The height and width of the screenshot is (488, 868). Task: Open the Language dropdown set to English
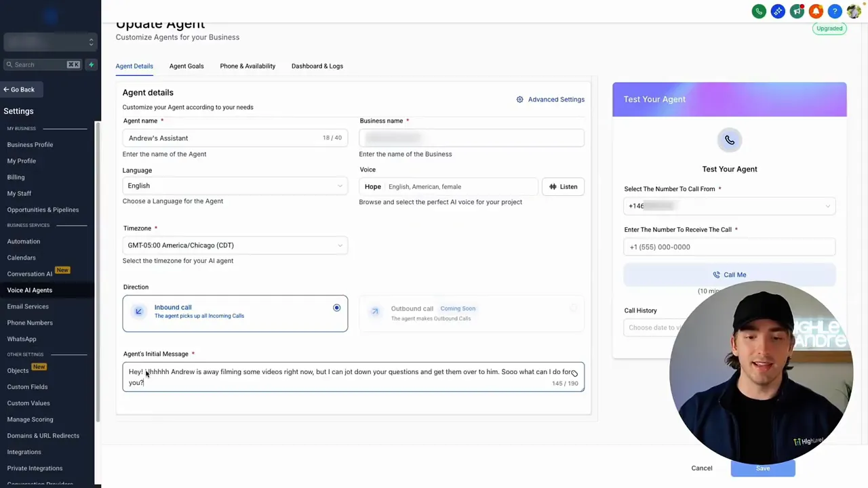(235, 186)
